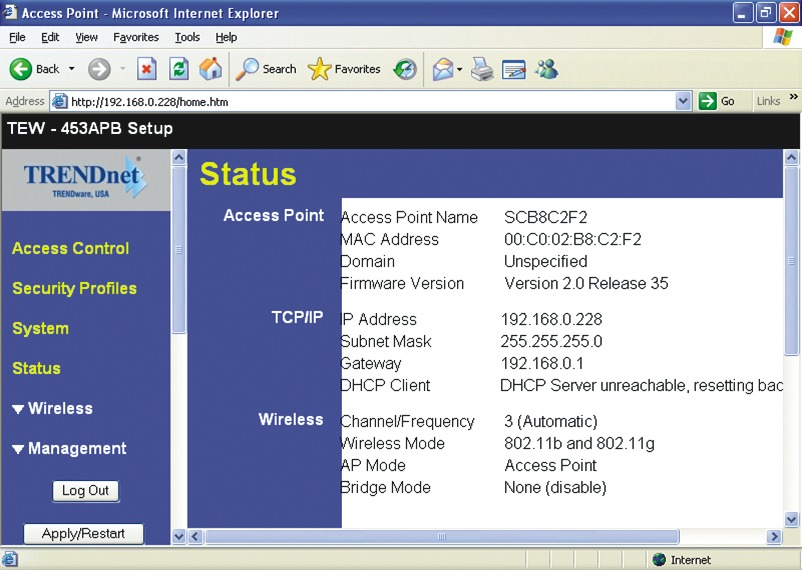
Task: Stop page loading with red X icon
Action: 146,69
